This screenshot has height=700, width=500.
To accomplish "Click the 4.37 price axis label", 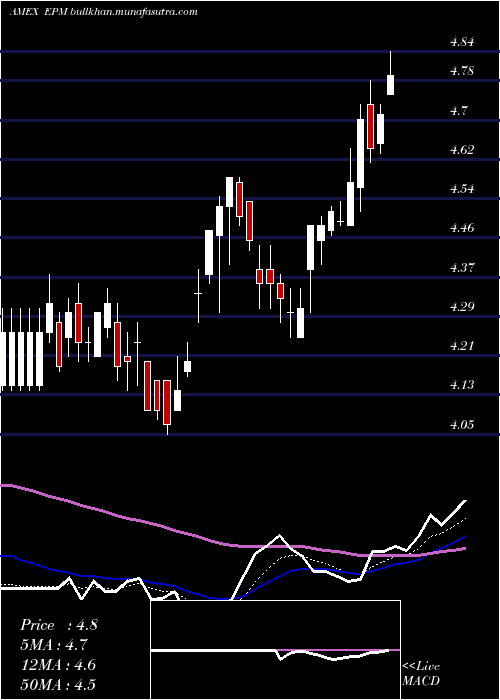I will [x=462, y=267].
